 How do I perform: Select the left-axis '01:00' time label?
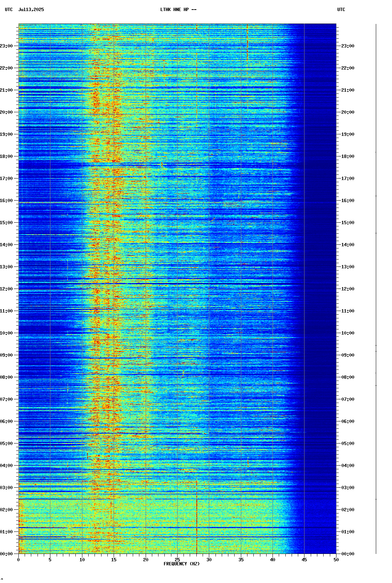(6, 532)
